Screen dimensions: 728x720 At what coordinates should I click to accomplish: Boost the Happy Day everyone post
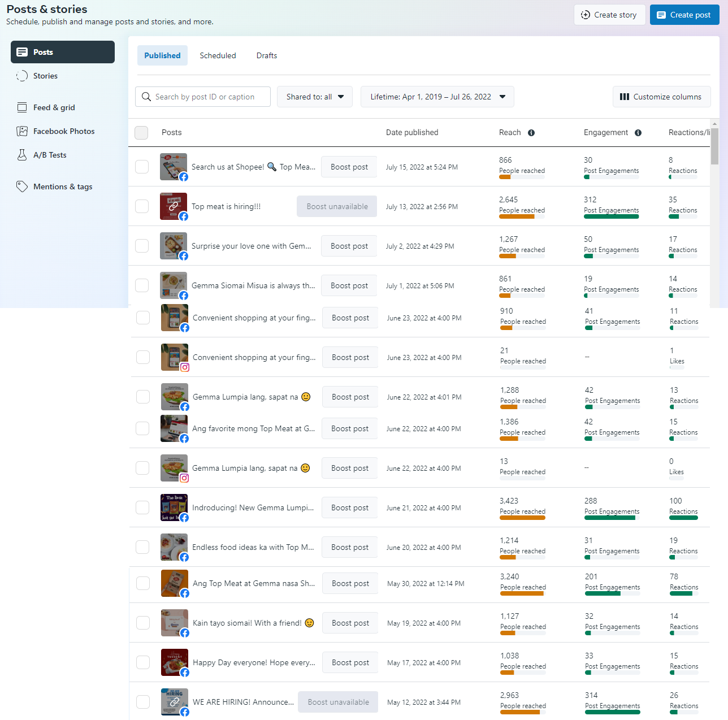[350, 662]
